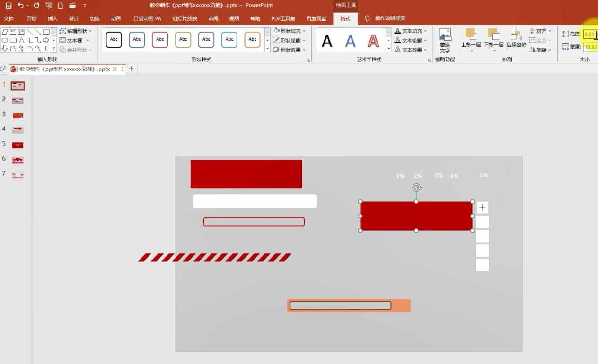The image size is (598, 364).
Task: Open the 口袋动画 PA tab
Action: click(147, 18)
